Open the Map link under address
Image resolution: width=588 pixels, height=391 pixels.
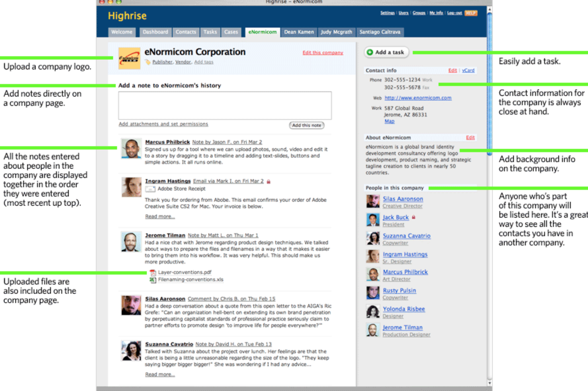coord(389,121)
